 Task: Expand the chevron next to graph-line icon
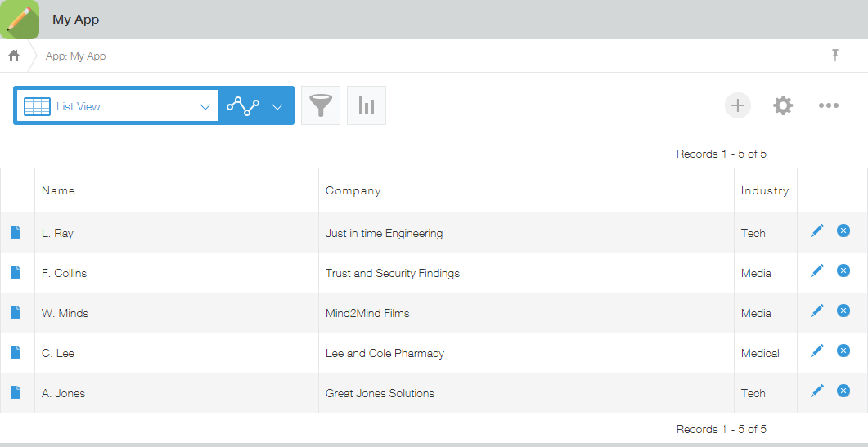(278, 107)
